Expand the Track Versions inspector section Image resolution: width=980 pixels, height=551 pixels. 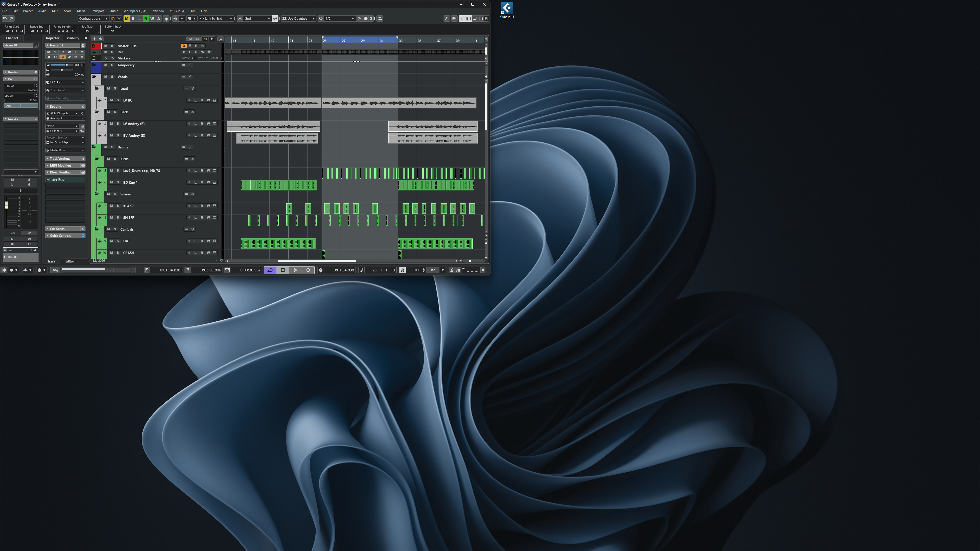60,159
